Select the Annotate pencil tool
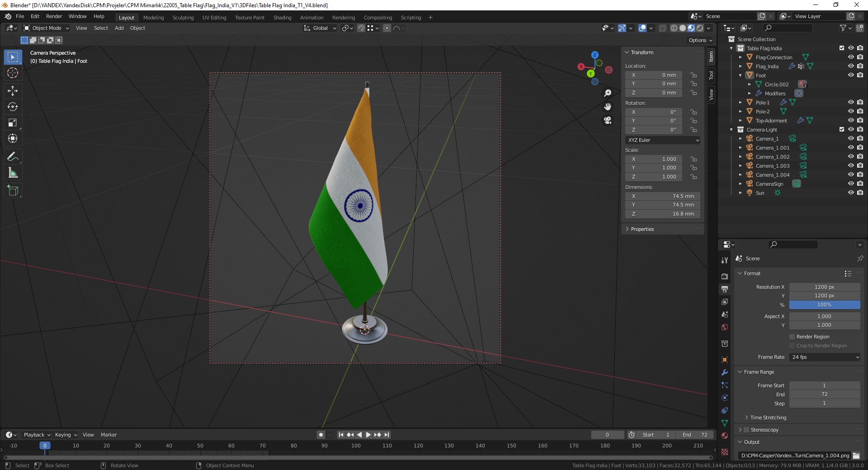Screen dimensions: 868x470 pos(13,156)
